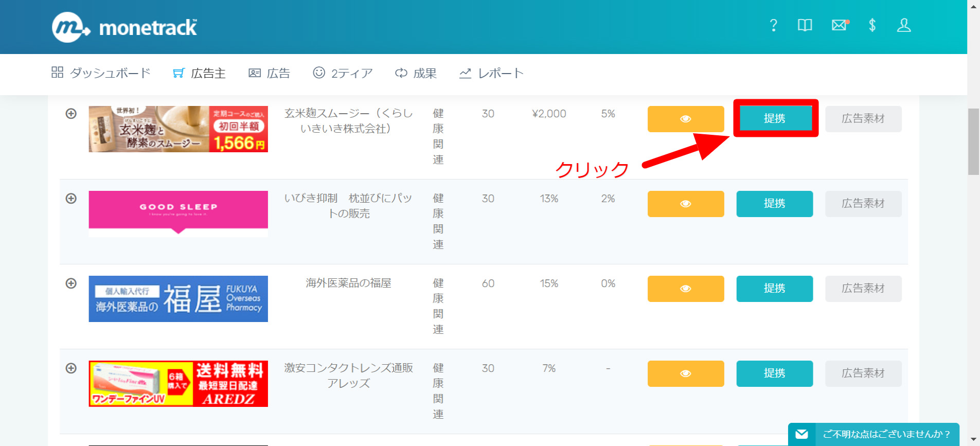This screenshot has width=980, height=446.
Task: Select the advertiser name 海外医薬品の福屋
Action: click(x=349, y=283)
